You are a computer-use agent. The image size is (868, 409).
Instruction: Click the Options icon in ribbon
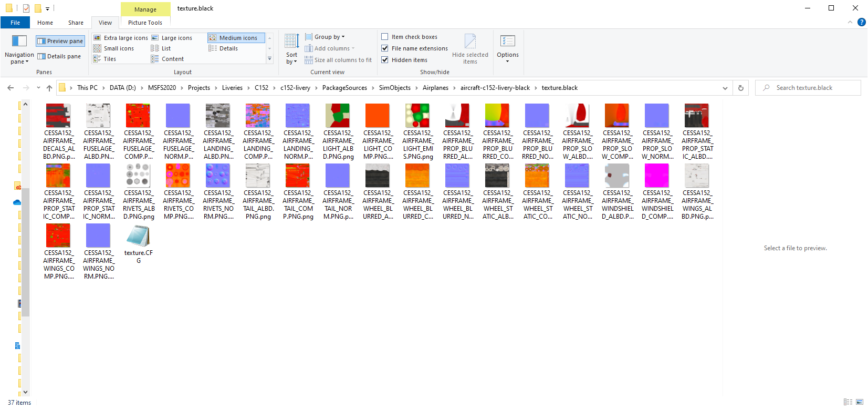click(507, 42)
